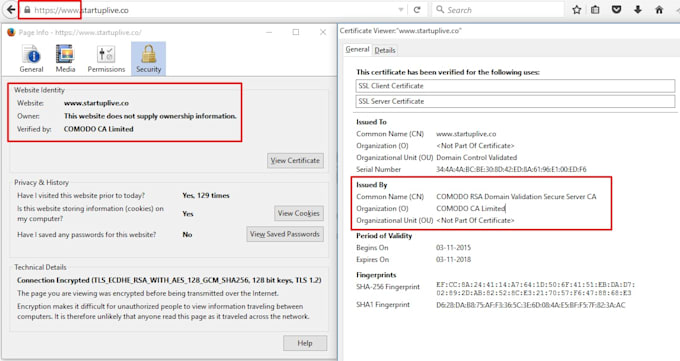
Task: Click the certificate Serial Number value
Action: 511,170
